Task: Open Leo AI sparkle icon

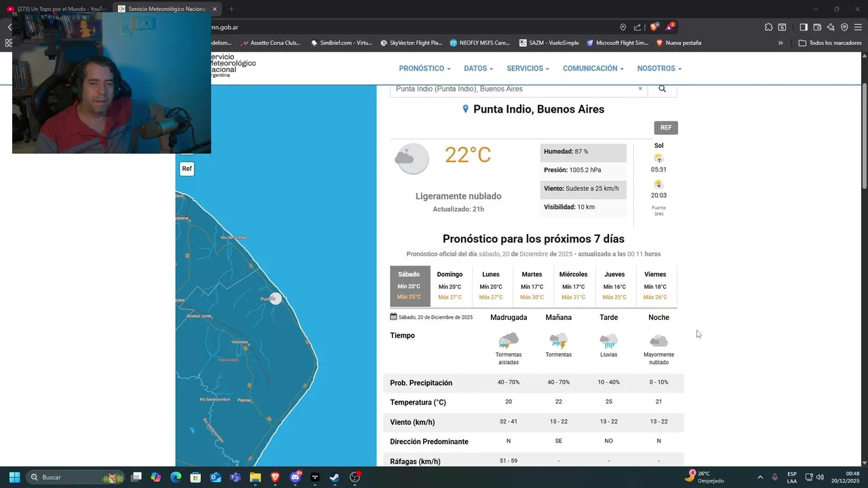Action: click(x=831, y=27)
